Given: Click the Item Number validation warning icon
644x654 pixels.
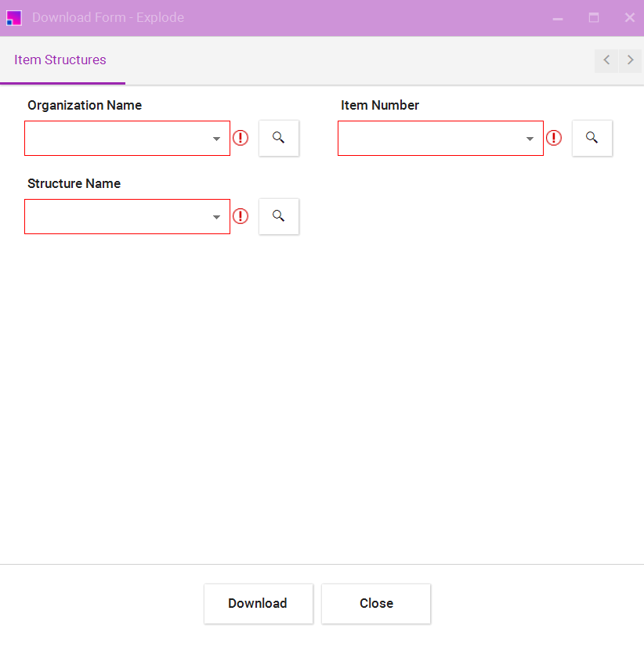Looking at the screenshot, I should [x=554, y=138].
